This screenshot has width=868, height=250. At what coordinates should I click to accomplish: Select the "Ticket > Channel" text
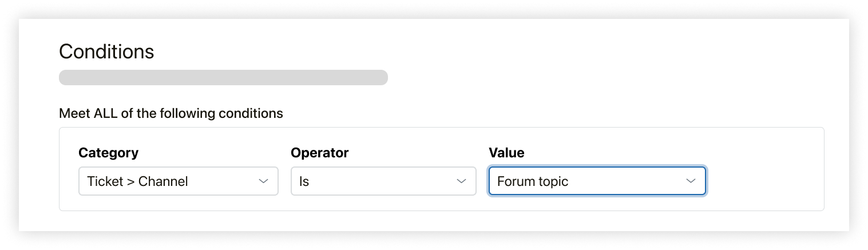(x=137, y=182)
